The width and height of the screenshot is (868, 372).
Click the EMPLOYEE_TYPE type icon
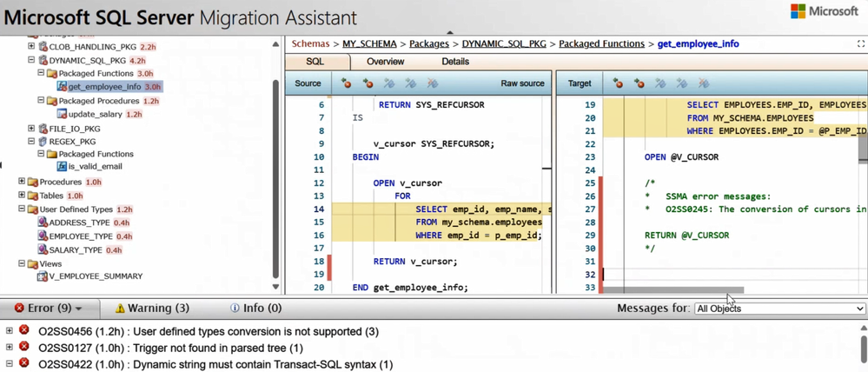point(43,236)
